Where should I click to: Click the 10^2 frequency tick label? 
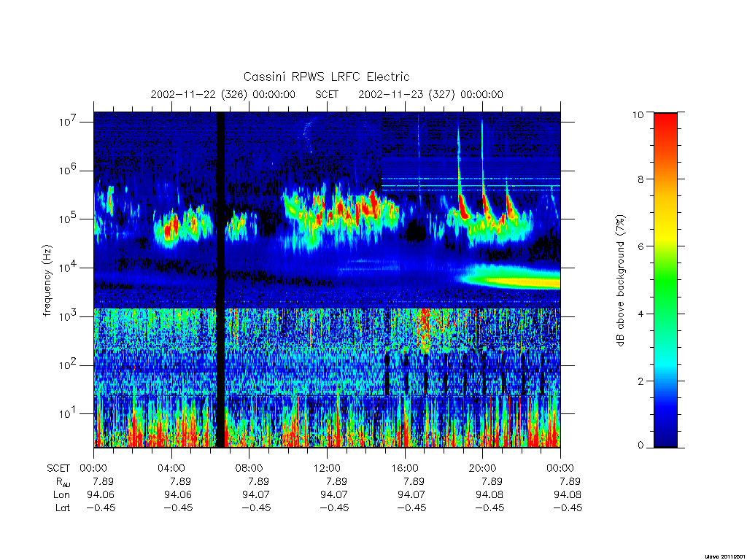tap(68, 365)
